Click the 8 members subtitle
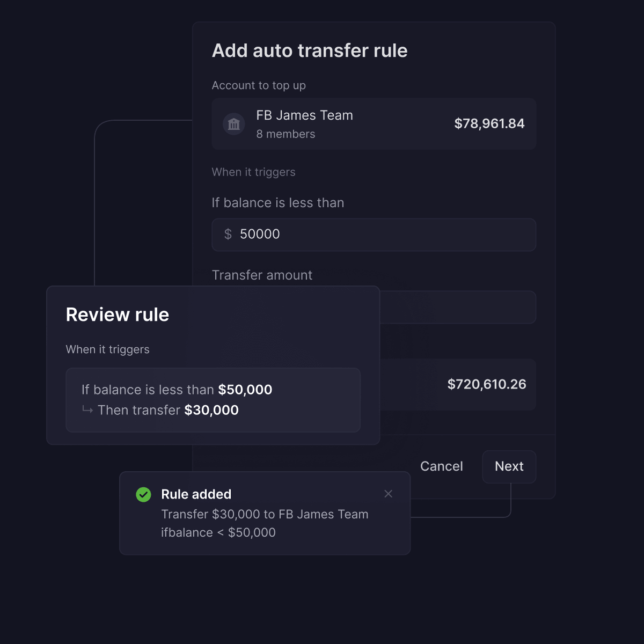644x644 pixels. tap(286, 134)
